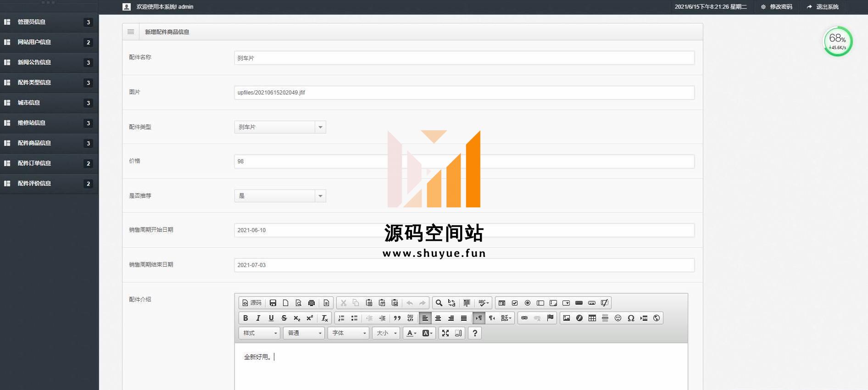
Task: Open 维修站信息 in sidebar
Action: pyautogui.click(x=49, y=123)
